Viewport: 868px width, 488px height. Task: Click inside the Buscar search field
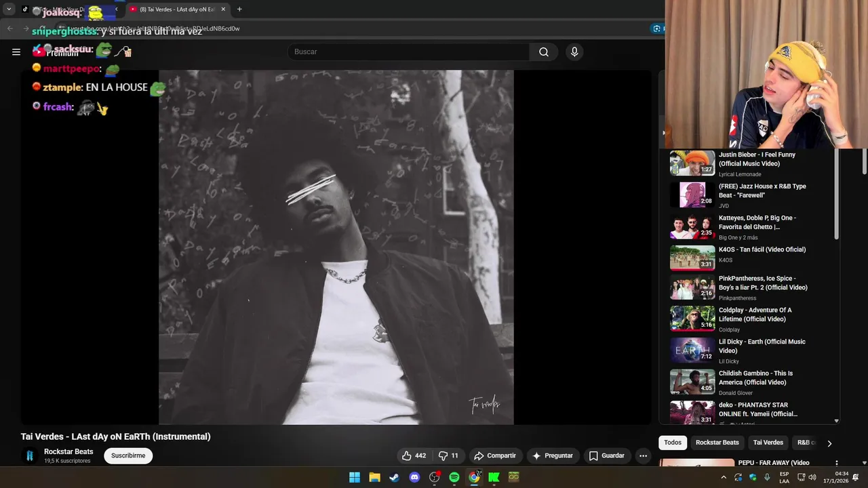click(x=408, y=52)
